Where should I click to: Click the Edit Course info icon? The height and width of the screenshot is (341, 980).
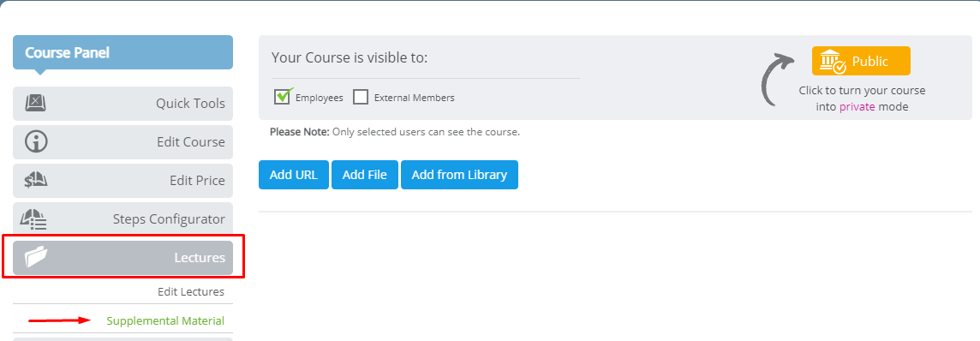point(36,141)
